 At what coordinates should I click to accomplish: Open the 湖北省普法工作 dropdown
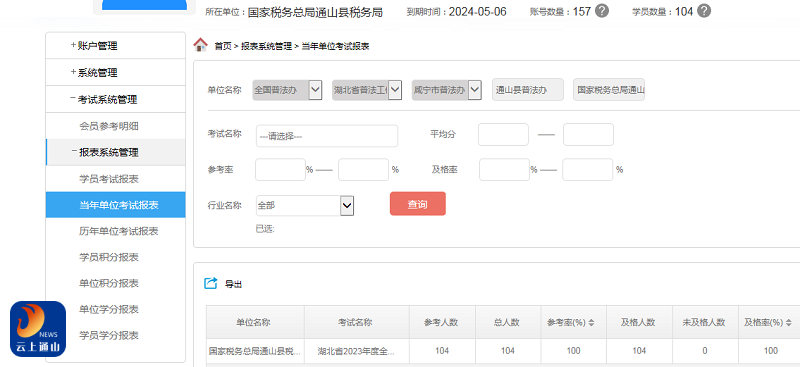367,90
